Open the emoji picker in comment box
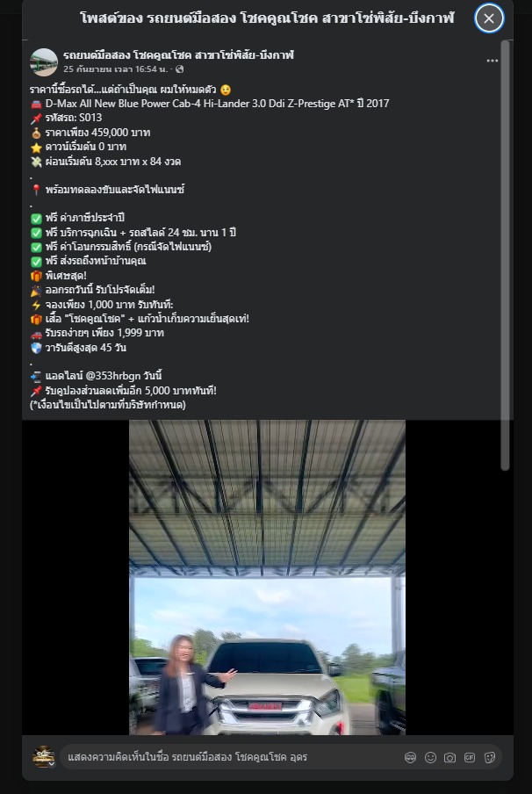This screenshot has height=794, width=532. coord(430,757)
